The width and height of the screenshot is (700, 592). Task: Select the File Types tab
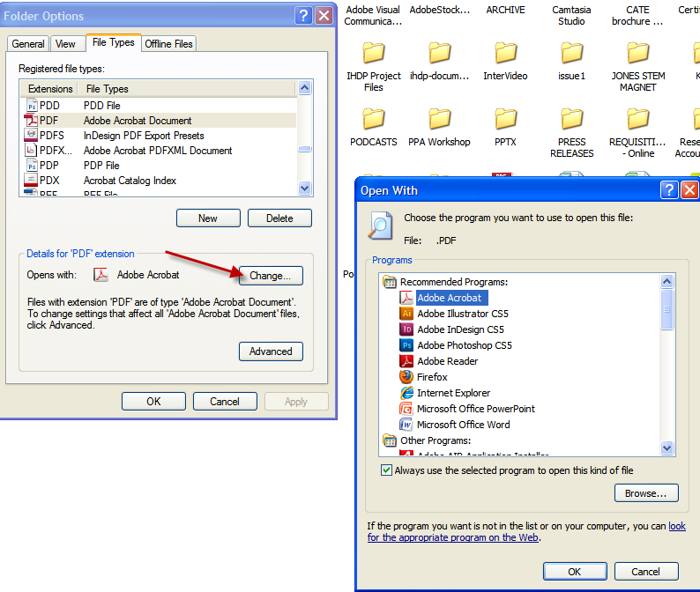[x=114, y=42]
